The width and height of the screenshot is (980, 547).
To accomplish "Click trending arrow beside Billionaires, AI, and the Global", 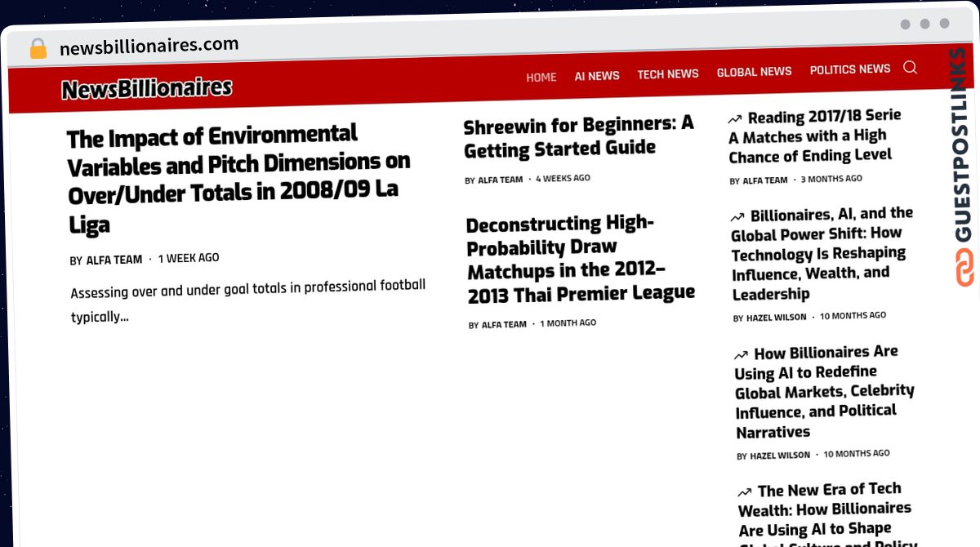I will tap(737, 217).
